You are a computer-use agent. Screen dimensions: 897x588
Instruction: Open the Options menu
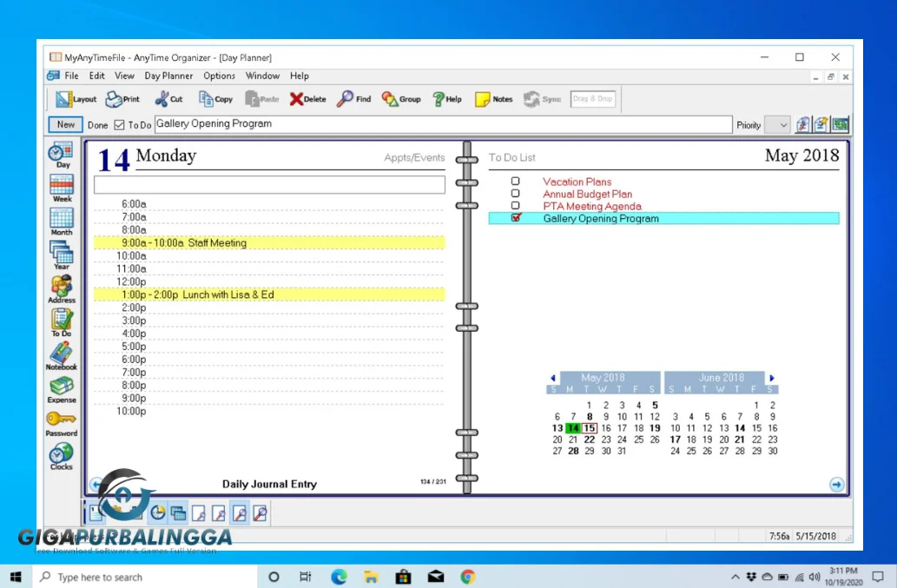coord(219,76)
